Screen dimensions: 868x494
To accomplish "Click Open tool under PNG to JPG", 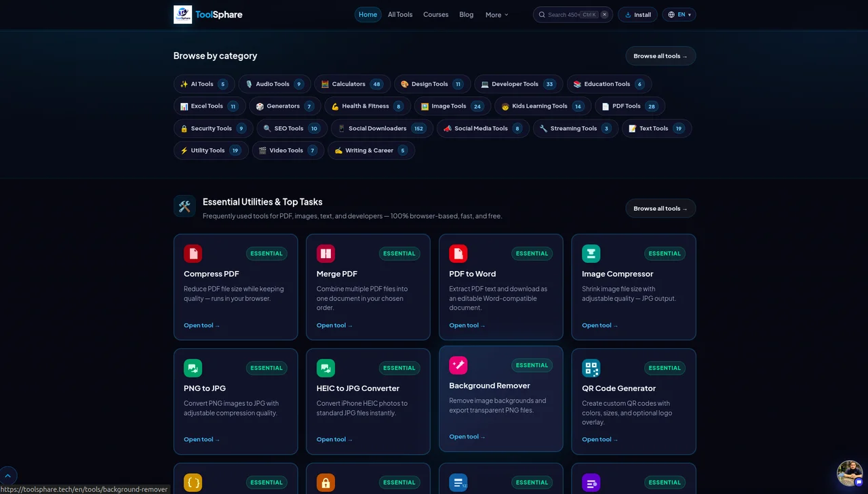I will 202,439.
